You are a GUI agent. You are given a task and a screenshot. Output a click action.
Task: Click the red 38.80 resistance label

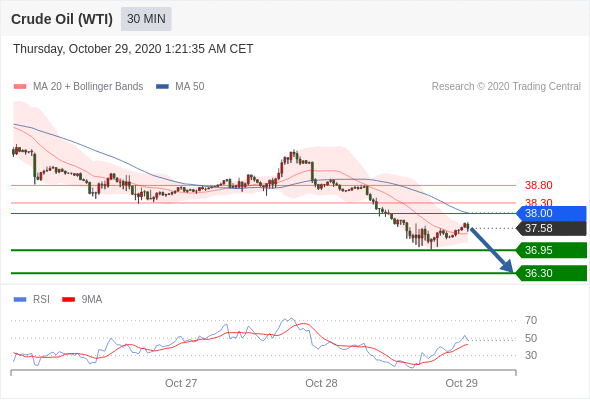click(539, 185)
